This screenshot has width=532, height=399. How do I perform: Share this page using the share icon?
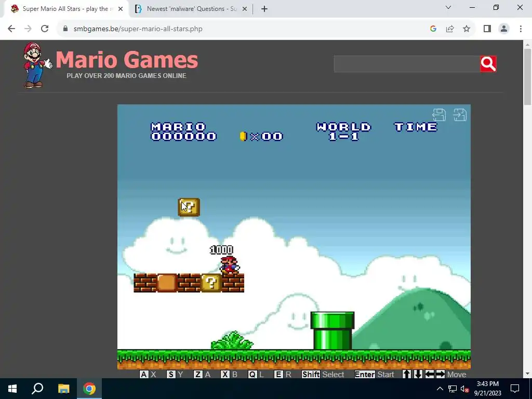[450, 29]
